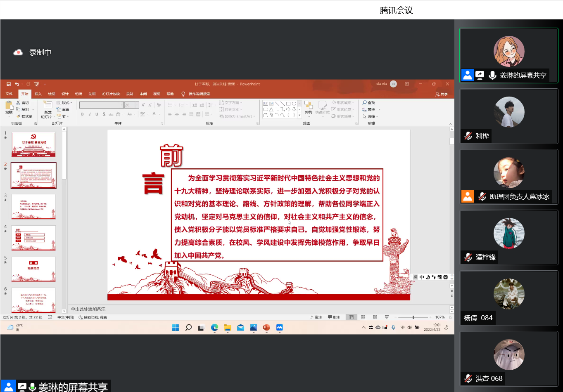Open the Design (设计) ribbon tab
The height and width of the screenshot is (392, 563).
(x=65, y=94)
